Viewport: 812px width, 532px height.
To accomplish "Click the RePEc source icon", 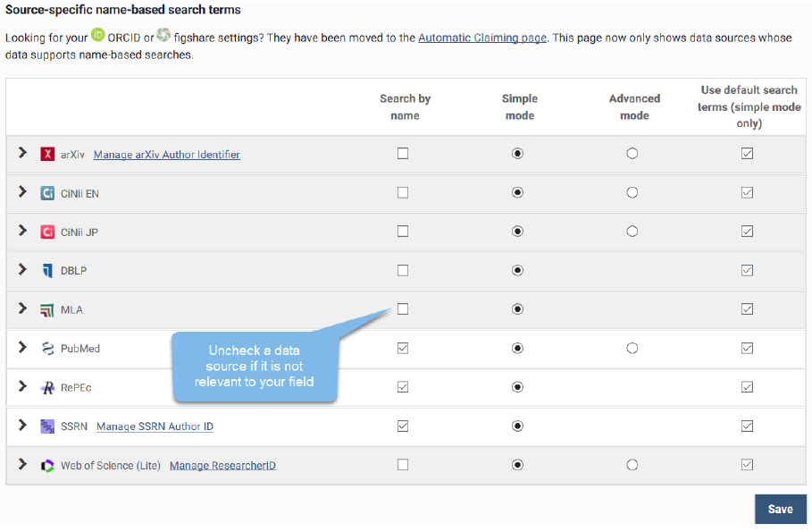I will pyautogui.click(x=47, y=387).
